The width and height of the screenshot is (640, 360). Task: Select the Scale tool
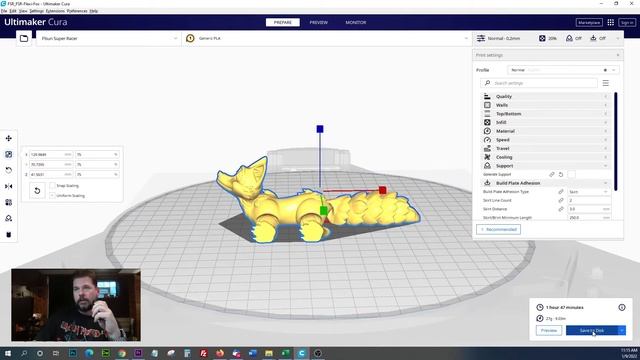tap(9, 154)
